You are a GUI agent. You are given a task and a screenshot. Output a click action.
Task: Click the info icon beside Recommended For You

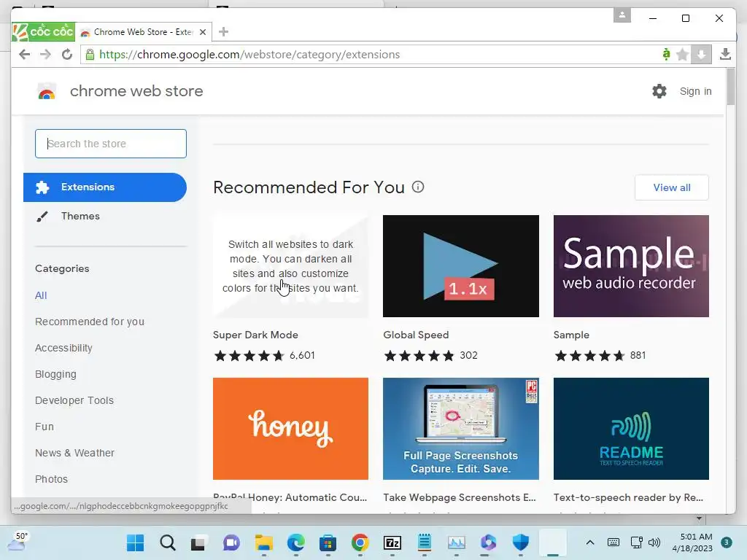point(418,187)
